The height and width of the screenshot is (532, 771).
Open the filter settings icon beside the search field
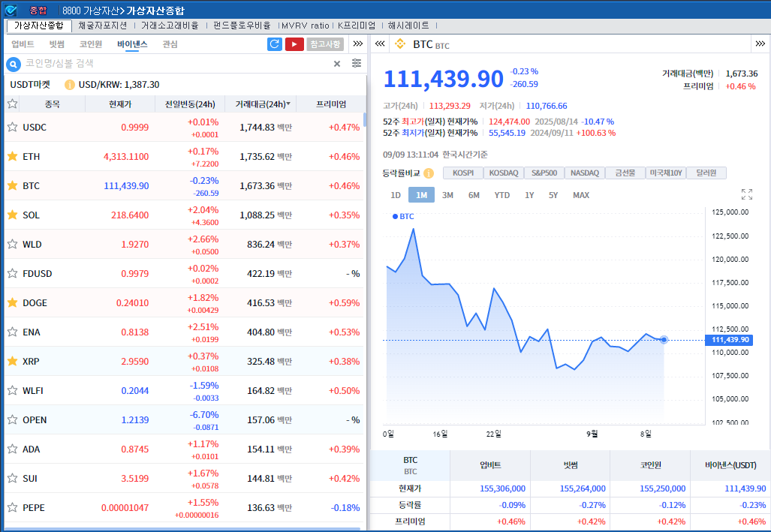356,63
